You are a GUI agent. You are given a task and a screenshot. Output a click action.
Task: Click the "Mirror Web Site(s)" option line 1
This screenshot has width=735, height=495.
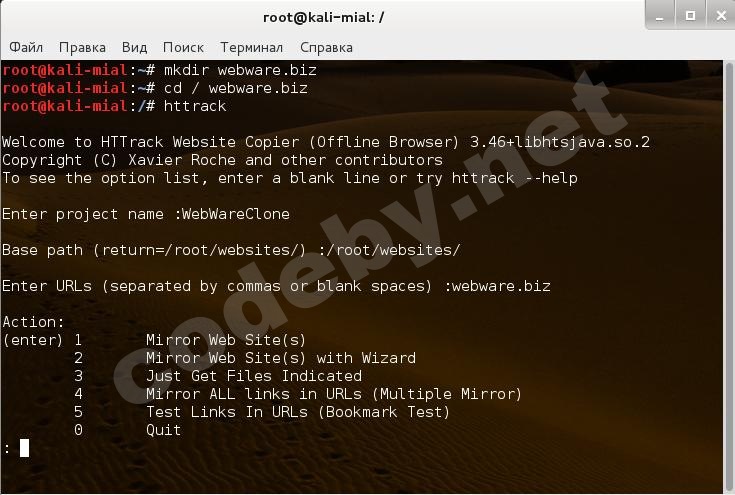pyautogui.click(x=226, y=340)
